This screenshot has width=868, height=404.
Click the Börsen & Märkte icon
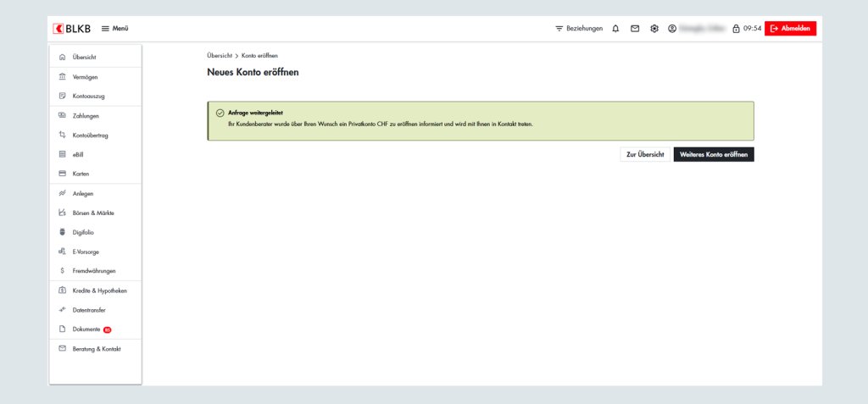pos(62,213)
